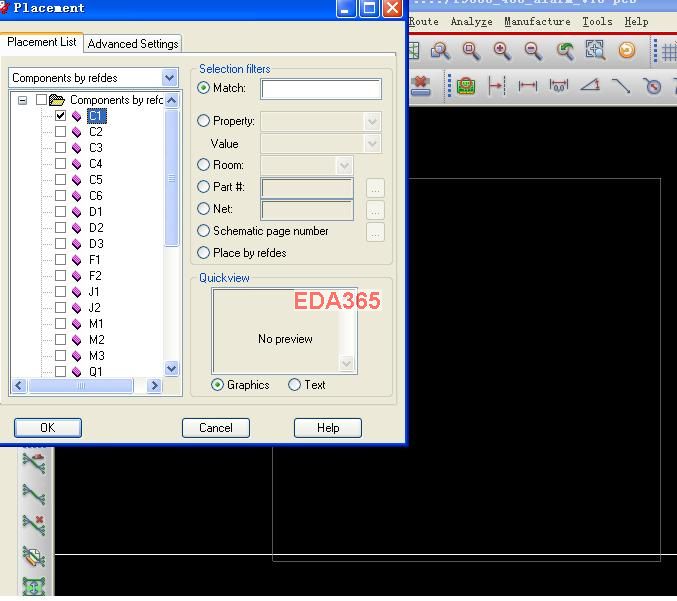Open the green circuit board icon
The image size is (677, 601).
tap(466, 86)
